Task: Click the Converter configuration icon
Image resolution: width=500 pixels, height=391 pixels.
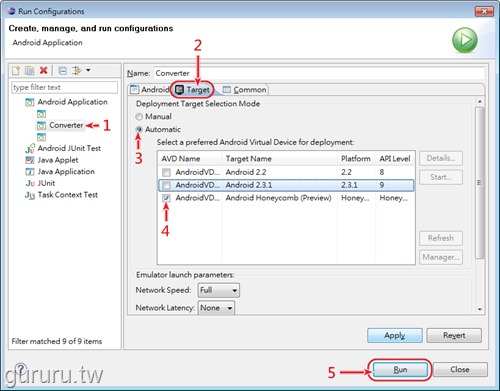Action: 41,126
